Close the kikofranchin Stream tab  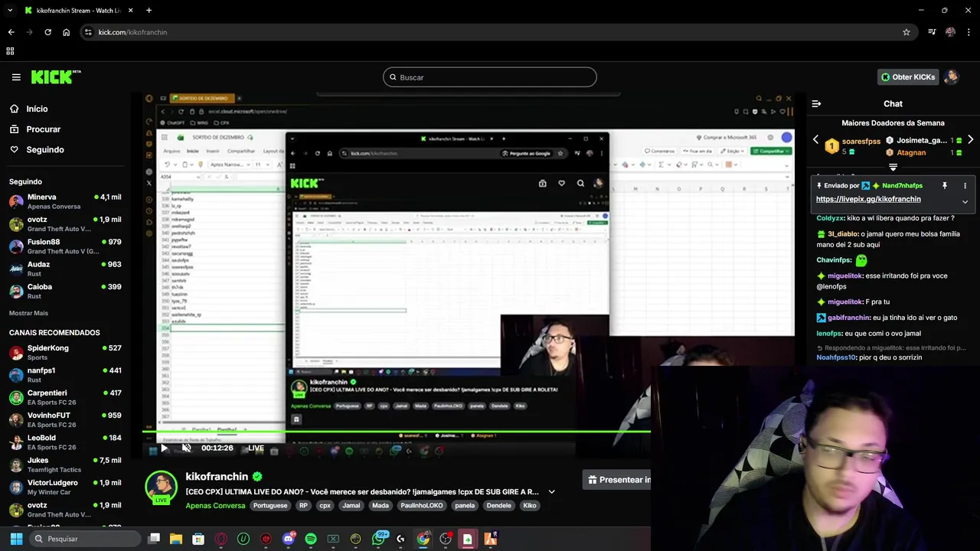coord(131,11)
